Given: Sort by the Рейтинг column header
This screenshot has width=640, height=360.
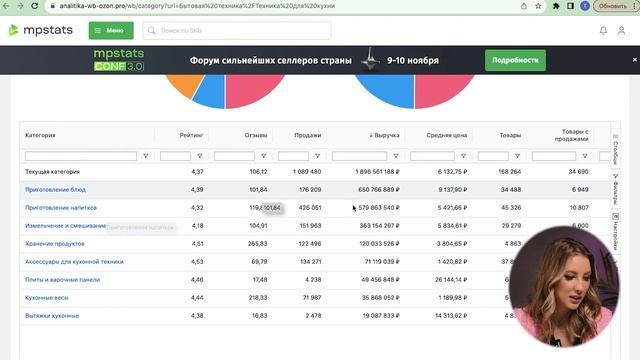Looking at the screenshot, I should pyautogui.click(x=191, y=135).
